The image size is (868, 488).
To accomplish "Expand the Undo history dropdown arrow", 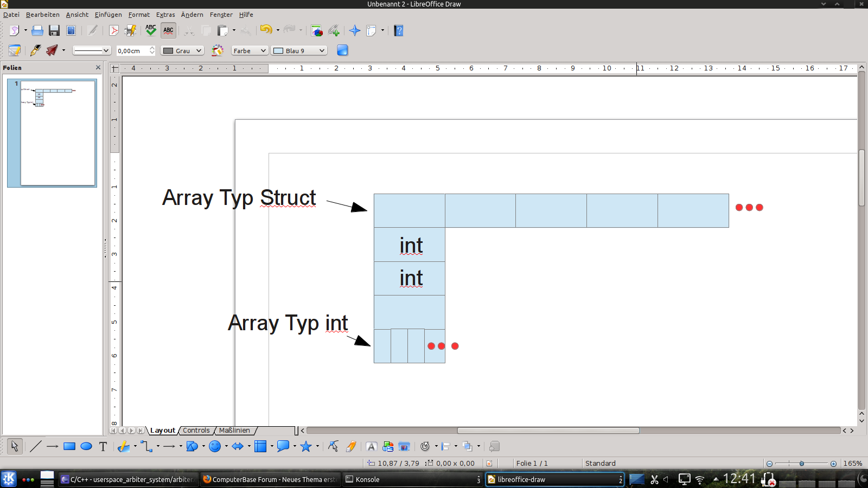I will click(x=278, y=30).
